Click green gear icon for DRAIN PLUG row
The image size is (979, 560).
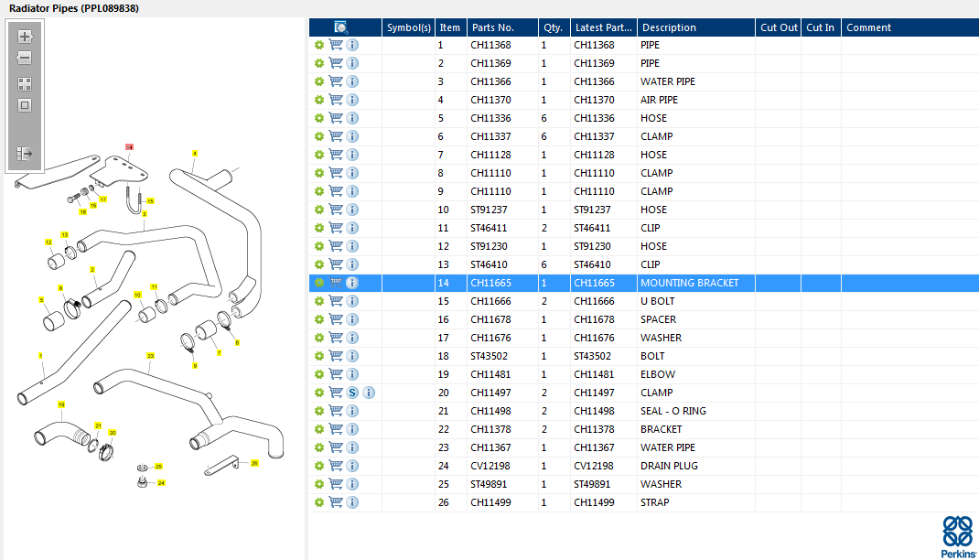[318, 466]
